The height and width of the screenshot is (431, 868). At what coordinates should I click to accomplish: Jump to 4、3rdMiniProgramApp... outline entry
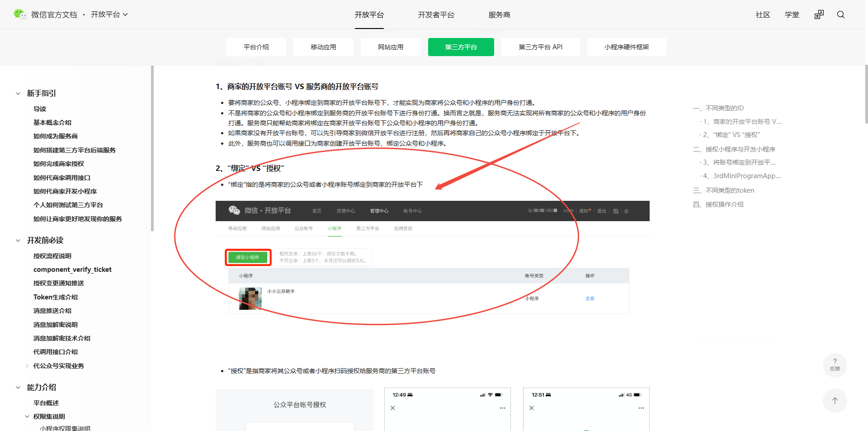click(x=742, y=176)
